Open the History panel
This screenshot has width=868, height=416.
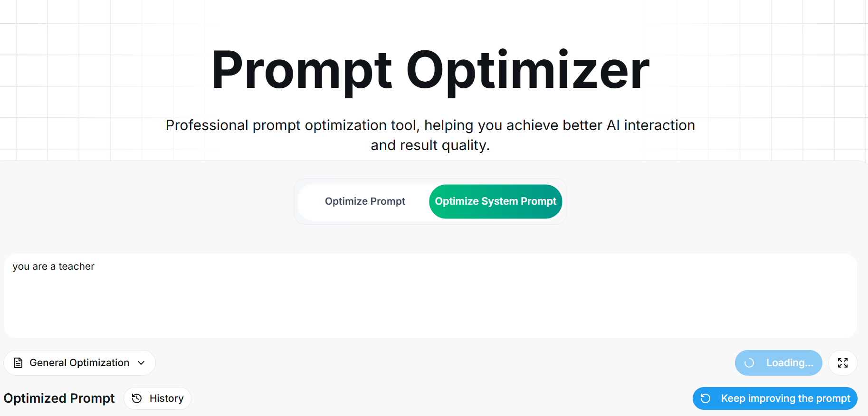(157, 398)
